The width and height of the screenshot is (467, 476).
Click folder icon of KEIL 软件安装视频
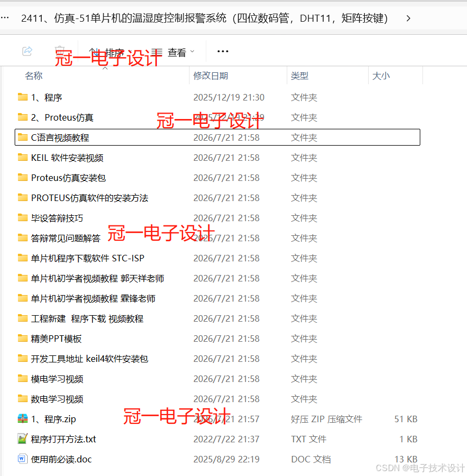pos(23,157)
